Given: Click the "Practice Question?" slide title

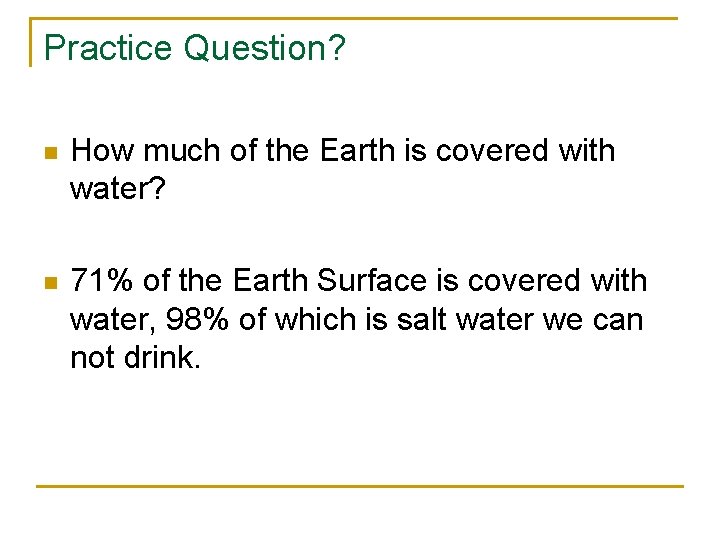Looking at the screenshot, I should [194, 48].
